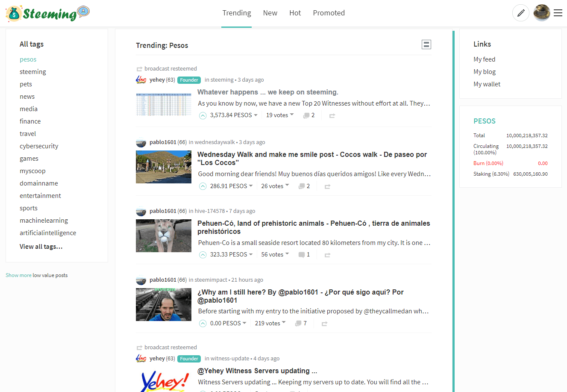Screen dimensions: 567x392
Task: Click the PESOS token heading
Action: (485, 121)
